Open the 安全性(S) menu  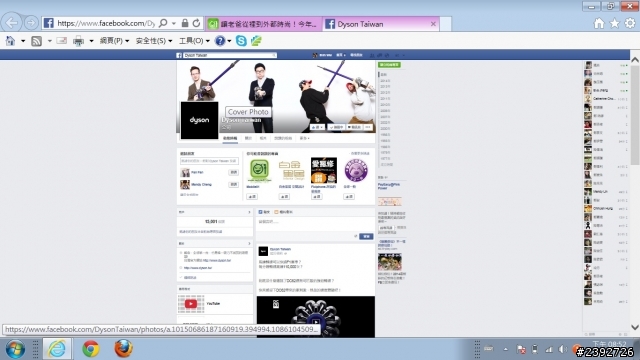click(x=154, y=41)
